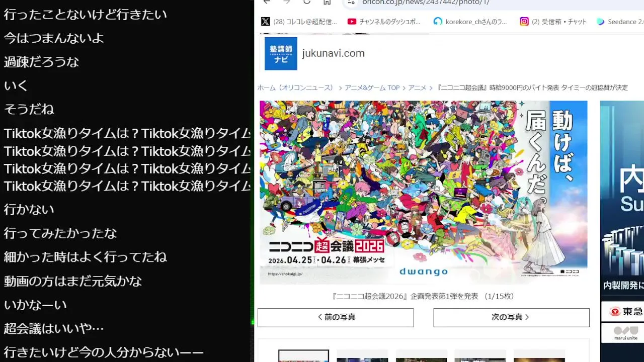This screenshot has height=362, width=644.
Task: Go to アニメ&ゲーム TOP breadcrumb
Action: click(372, 87)
